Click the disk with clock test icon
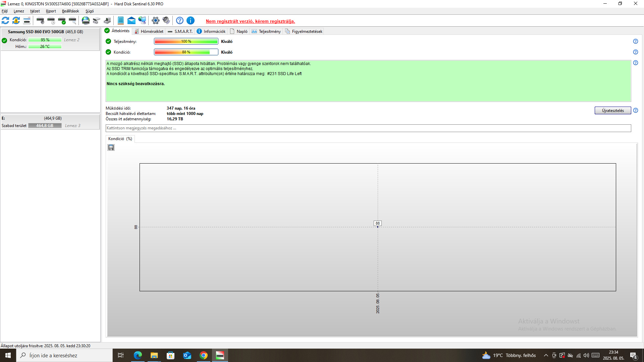 pyautogui.click(x=51, y=21)
